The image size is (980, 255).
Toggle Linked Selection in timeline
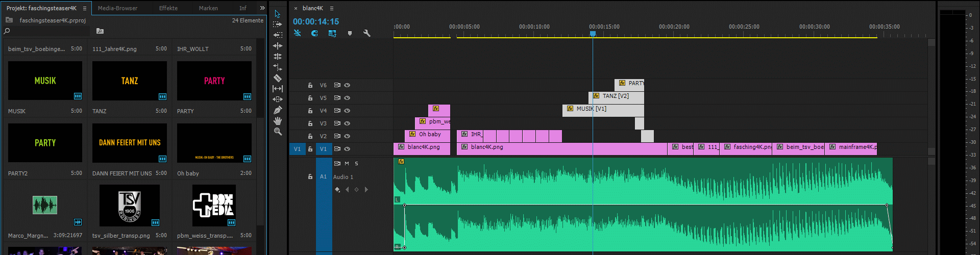click(x=332, y=33)
